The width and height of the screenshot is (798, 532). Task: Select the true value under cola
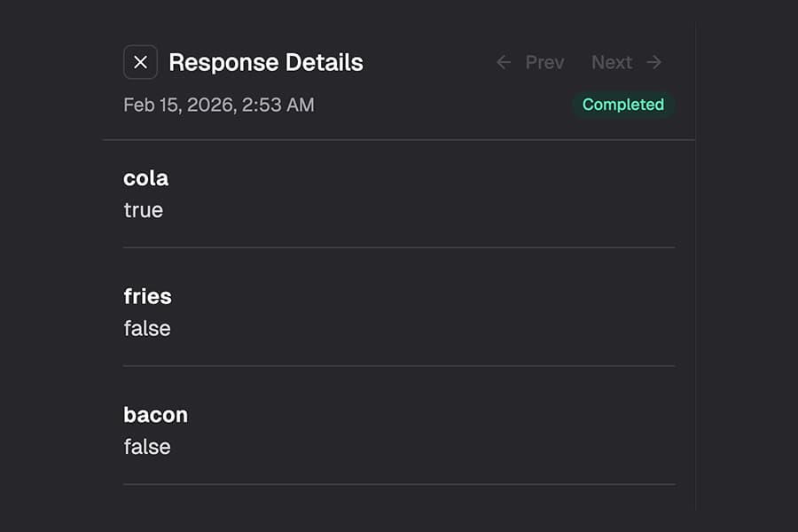(144, 210)
